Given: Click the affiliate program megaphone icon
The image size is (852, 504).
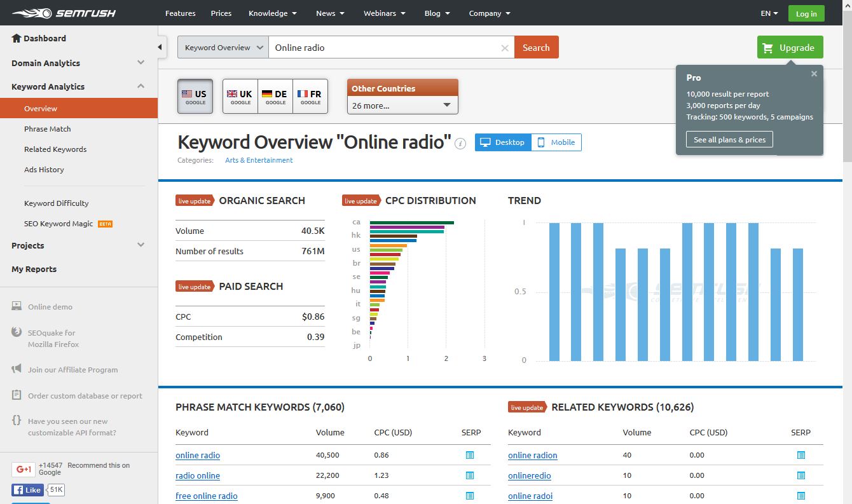Looking at the screenshot, I should click(17, 369).
